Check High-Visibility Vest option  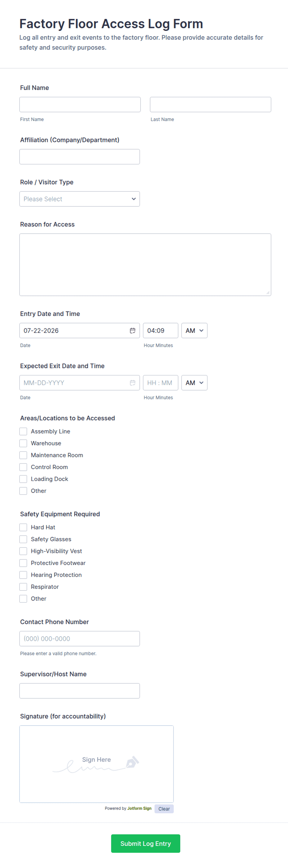pos(23,551)
